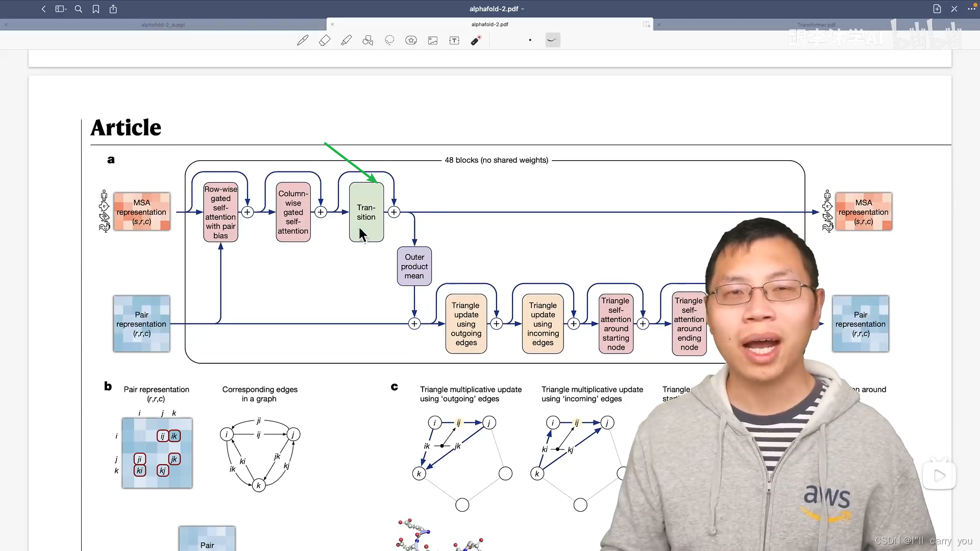The width and height of the screenshot is (980, 551).
Task: Switch to the Transformer.pdf tab
Action: pyautogui.click(x=816, y=24)
